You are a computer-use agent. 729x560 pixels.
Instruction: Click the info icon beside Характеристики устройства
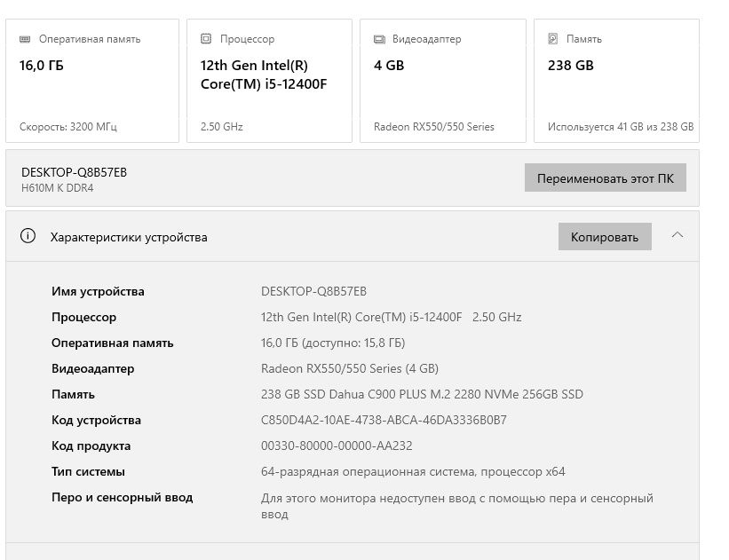tap(28, 237)
